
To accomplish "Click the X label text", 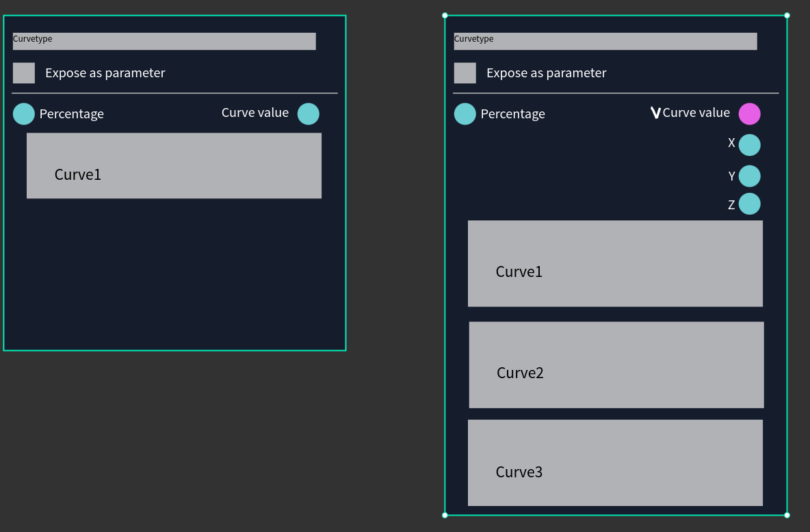I will click(731, 143).
